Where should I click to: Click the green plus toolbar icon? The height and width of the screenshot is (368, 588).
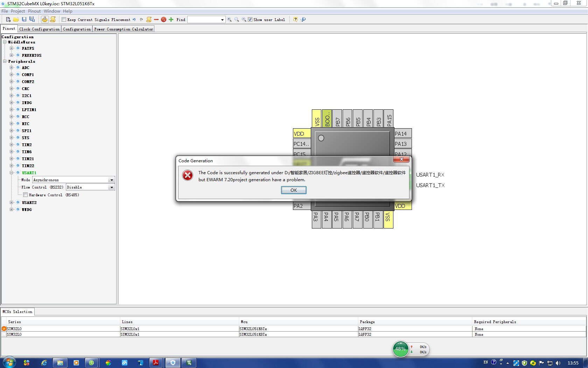coord(171,20)
